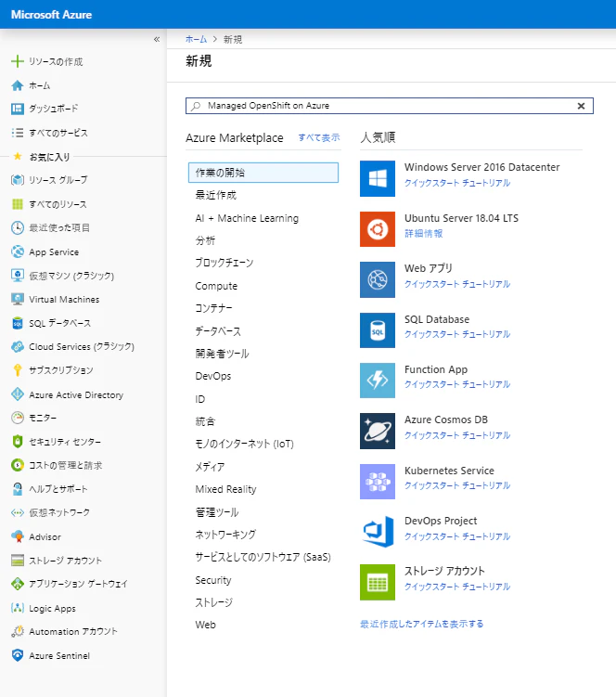Select the モノのインターネット (IoT) category
Image resolution: width=616 pixels, height=697 pixels.
pyautogui.click(x=244, y=444)
